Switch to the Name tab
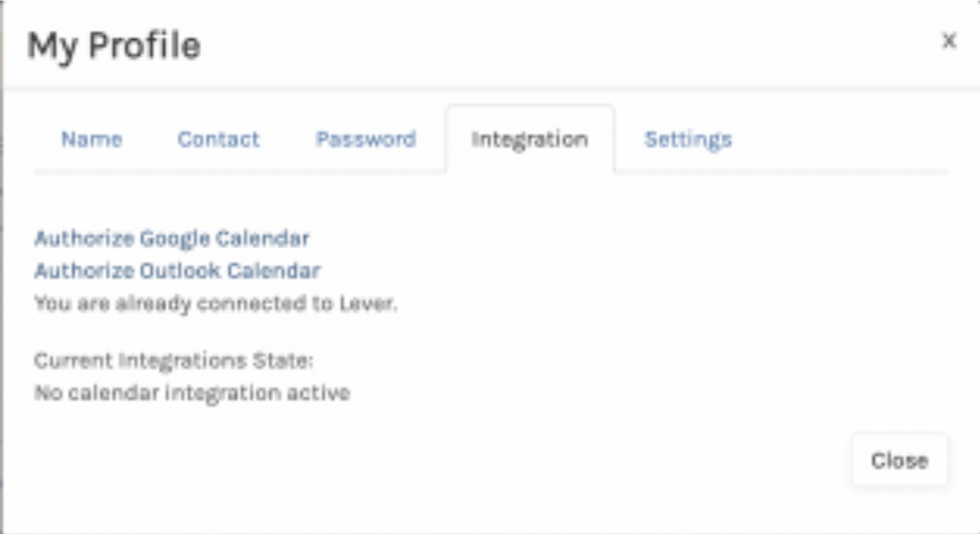980x534 pixels. click(x=92, y=139)
